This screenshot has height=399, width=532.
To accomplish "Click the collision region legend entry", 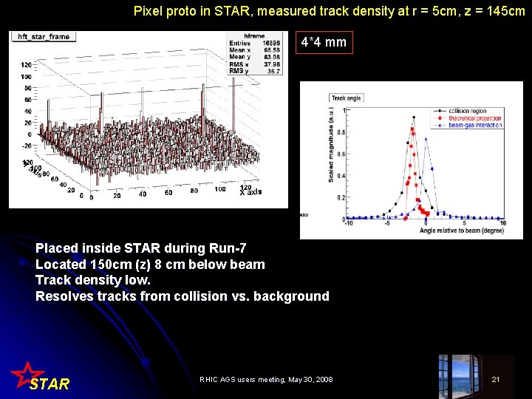I will coord(461,111).
